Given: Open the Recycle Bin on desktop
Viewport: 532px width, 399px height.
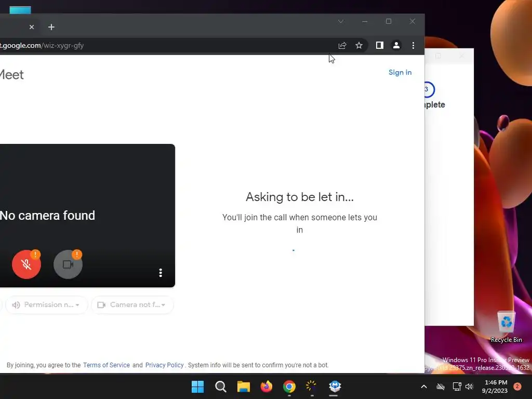Looking at the screenshot, I should click(x=506, y=327).
